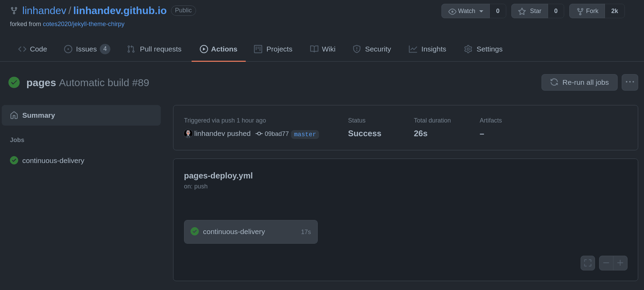Click the master branch label
The image size is (644, 290).
coord(305,134)
